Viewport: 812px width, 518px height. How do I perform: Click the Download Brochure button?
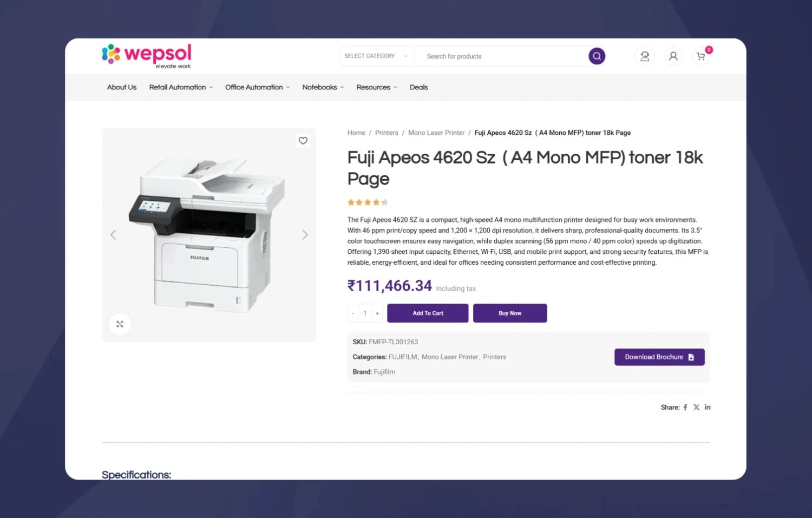(659, 357)
